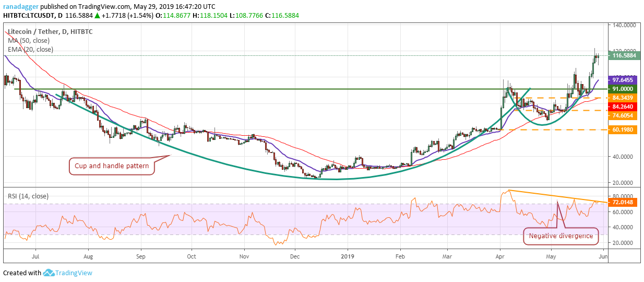Screen dimensions: 644x282
Task: Select the 'Cup and handle pattern' label
Action: pos(111,167)
